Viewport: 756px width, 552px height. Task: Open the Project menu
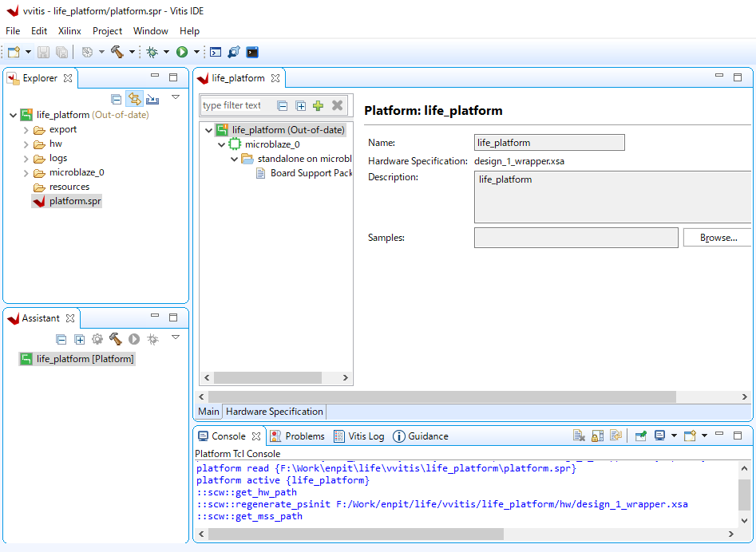[x=107, y=31]
